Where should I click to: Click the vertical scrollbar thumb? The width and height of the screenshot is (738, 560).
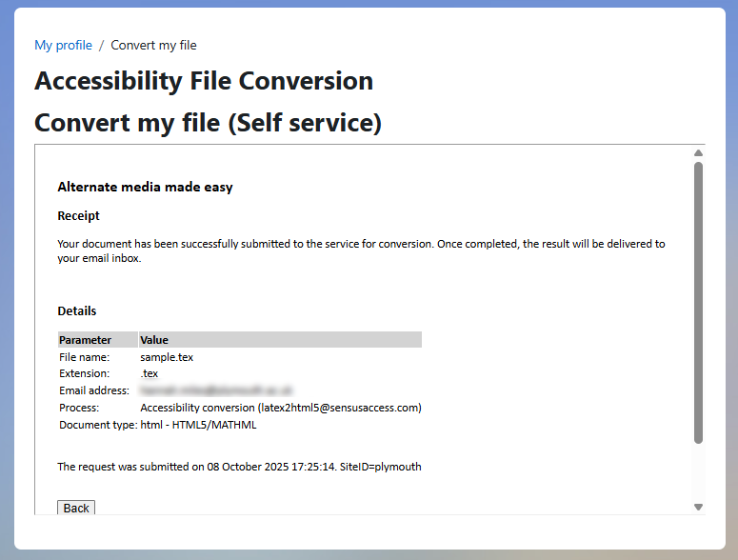[698, 301]
